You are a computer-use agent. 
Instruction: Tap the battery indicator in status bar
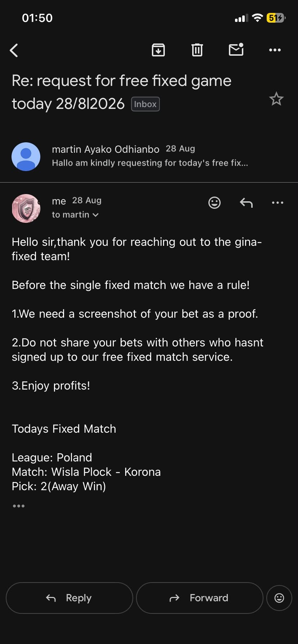(x=276, y=18)
